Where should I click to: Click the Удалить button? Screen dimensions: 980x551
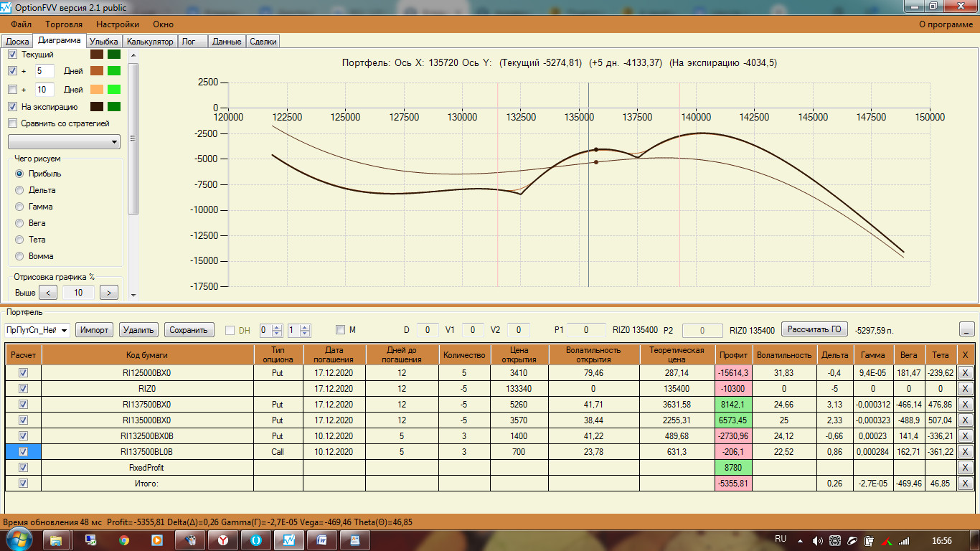tap(138, 330)
